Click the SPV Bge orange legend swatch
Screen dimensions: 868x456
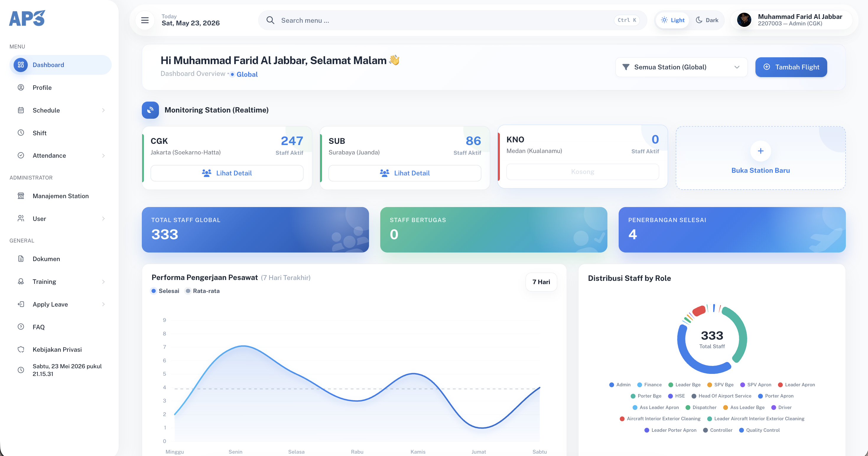(x=710, y=385)
